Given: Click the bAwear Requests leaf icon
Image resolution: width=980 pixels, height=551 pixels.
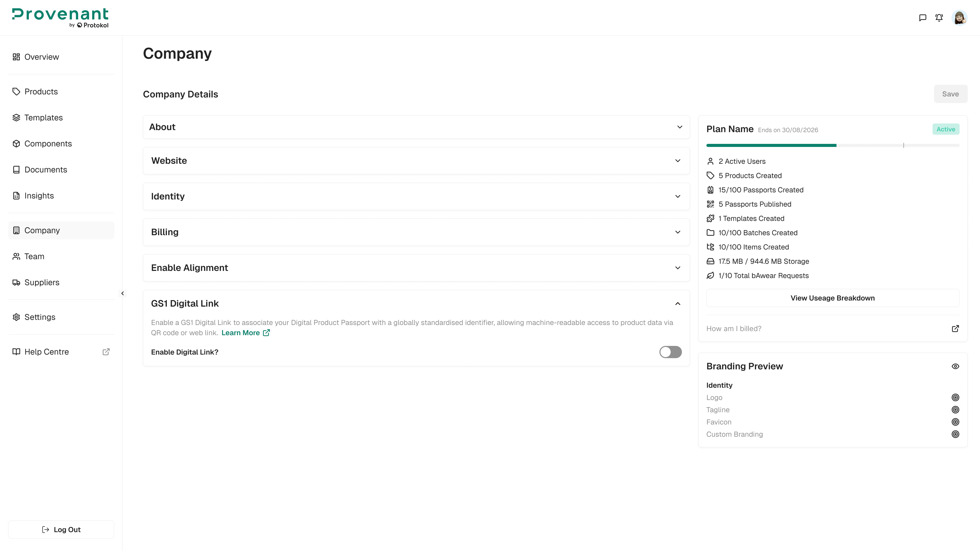Looking at the screenshot, I should [710, 276].
